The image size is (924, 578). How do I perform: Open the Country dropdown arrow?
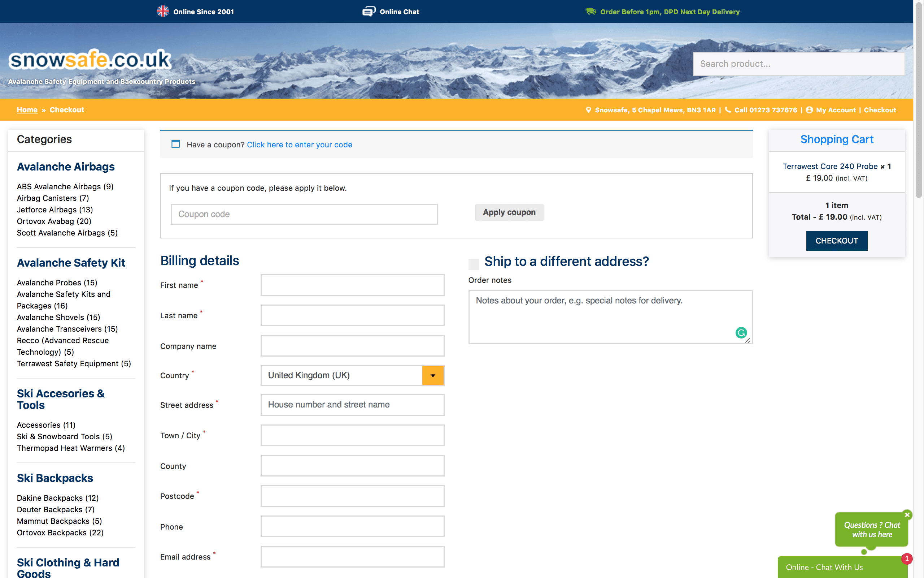coord(433,375)
